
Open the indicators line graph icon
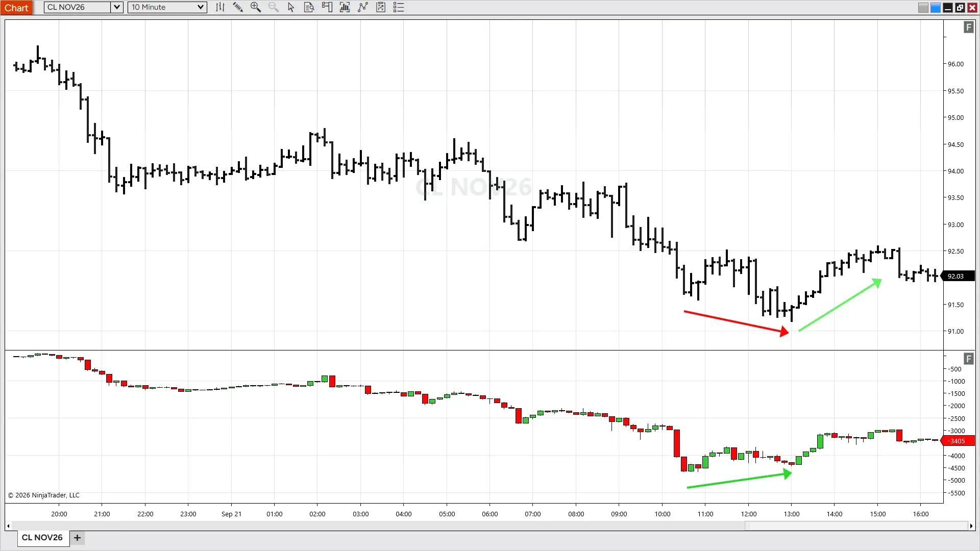pos(363,7)
